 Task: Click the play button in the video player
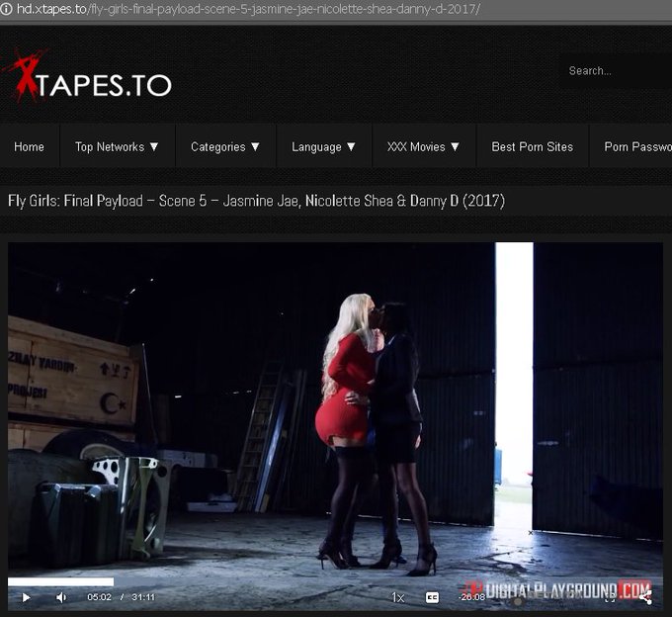[26, 597]
